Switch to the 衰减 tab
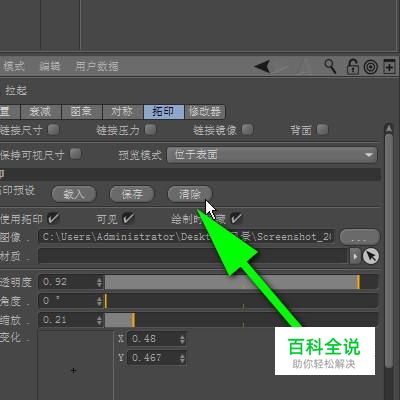 (41, 112)
